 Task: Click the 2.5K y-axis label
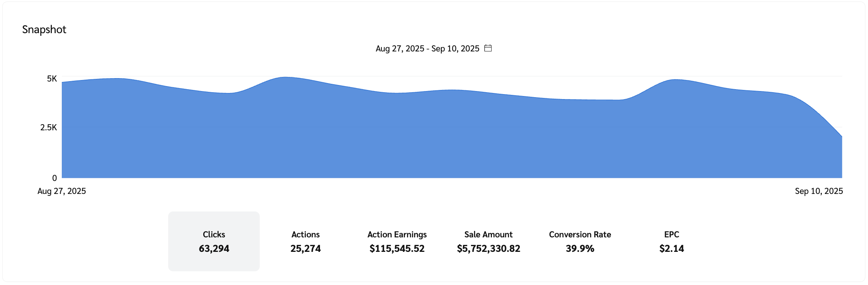pos(48,127)
